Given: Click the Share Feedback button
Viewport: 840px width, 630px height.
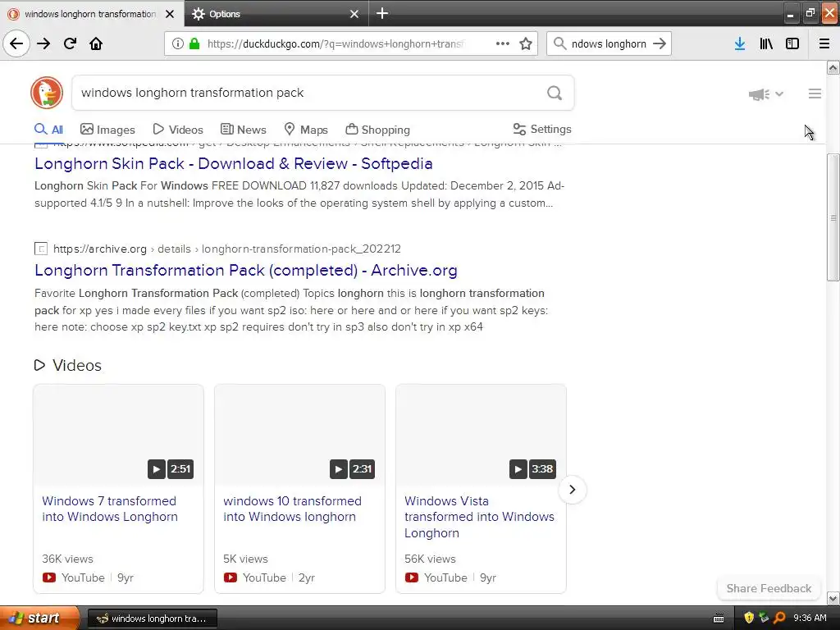Looking at the screenshot, I should (769, 588).
